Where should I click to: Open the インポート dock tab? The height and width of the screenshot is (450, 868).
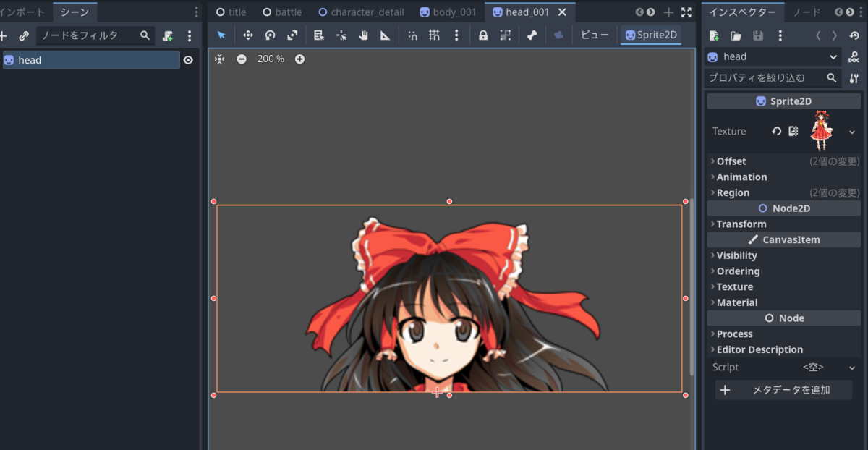pyautogui.click(x=23, y=12)
